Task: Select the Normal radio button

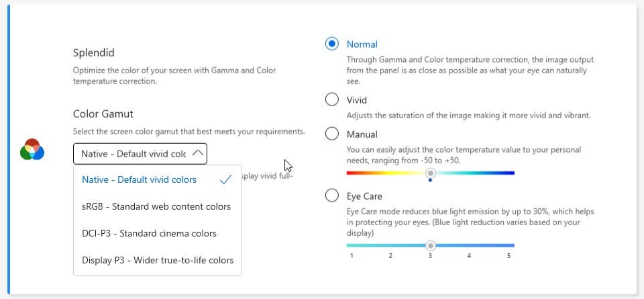Action: pyautogui.click(x=331, y=44)
